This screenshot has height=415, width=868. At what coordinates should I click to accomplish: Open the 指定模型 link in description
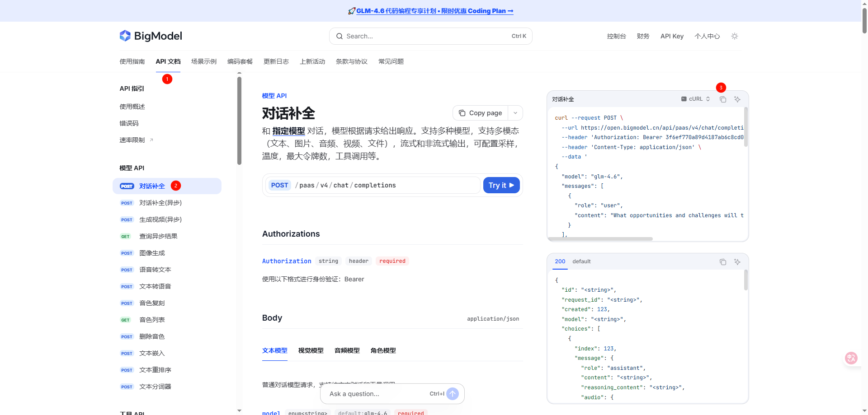click(x=288, y=131)
